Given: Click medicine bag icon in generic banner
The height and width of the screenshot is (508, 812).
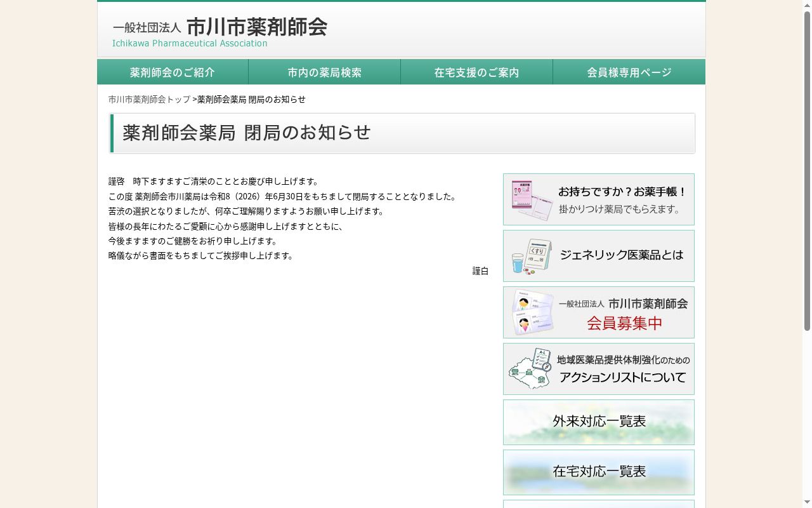Looking at the screenshot, I should tap(532, 256).
